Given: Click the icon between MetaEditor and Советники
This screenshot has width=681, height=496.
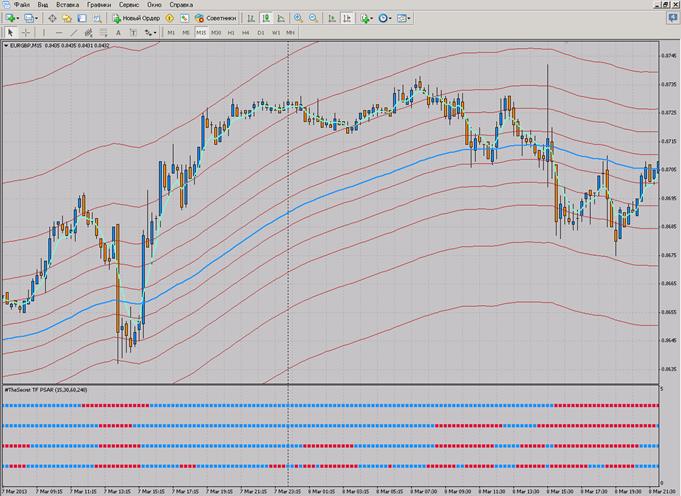Looking at the screenshot, I should click(185, 18).
